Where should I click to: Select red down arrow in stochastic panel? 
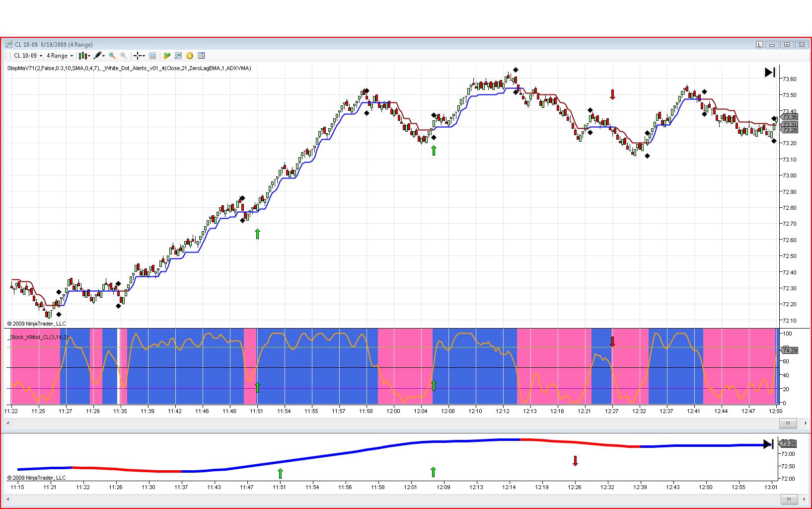click(612, 341)
